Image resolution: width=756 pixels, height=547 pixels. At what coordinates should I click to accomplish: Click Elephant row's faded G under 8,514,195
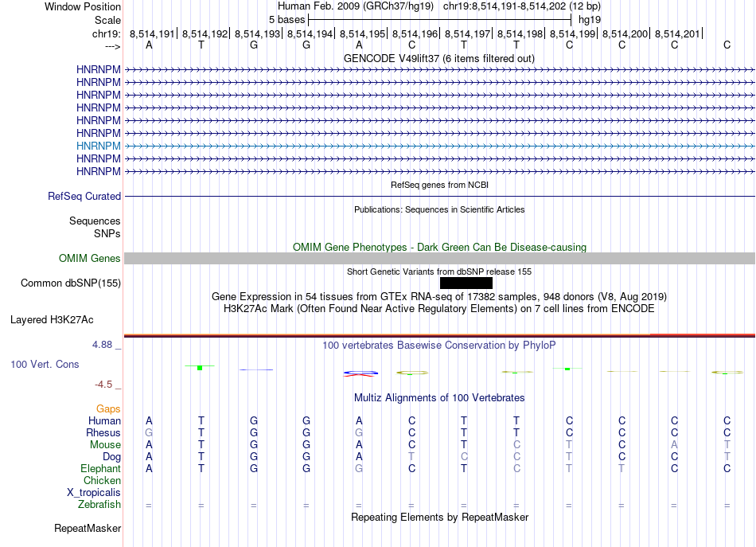(x=359, y=468)
